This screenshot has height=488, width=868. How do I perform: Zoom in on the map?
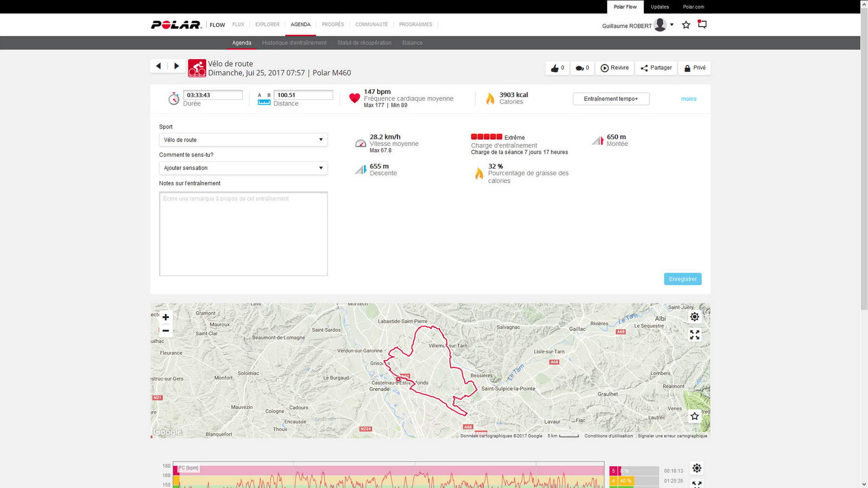tap(165, 317)
